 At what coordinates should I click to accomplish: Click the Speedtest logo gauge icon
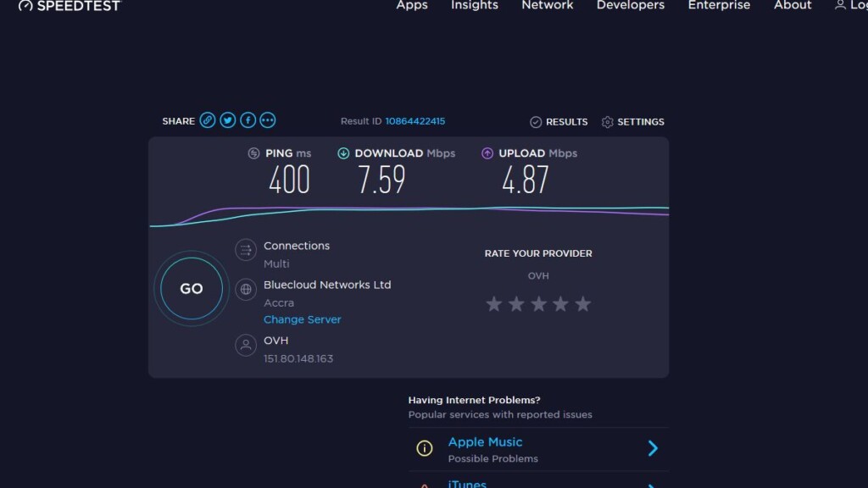point(25,6)
